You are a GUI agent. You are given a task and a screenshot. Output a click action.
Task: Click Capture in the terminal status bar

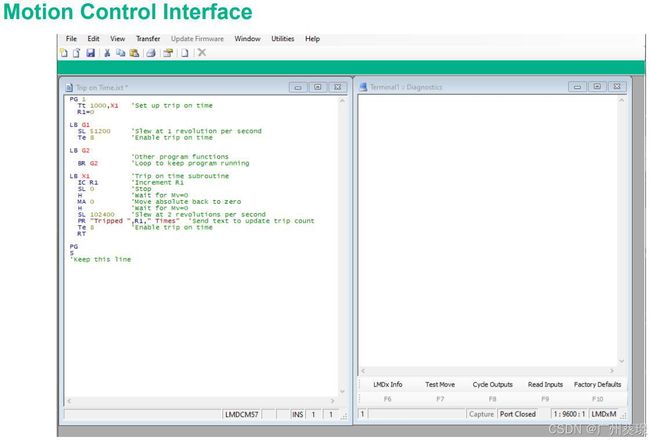[481, 414]
